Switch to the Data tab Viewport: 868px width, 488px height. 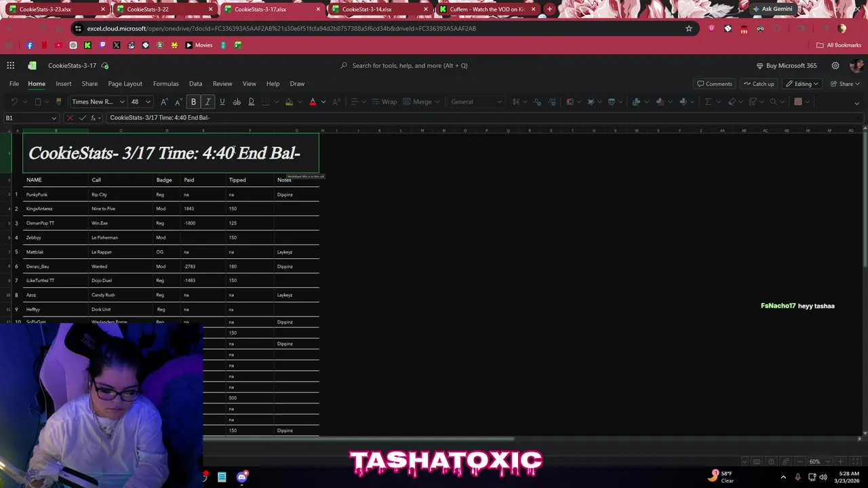tap(195, 84)
